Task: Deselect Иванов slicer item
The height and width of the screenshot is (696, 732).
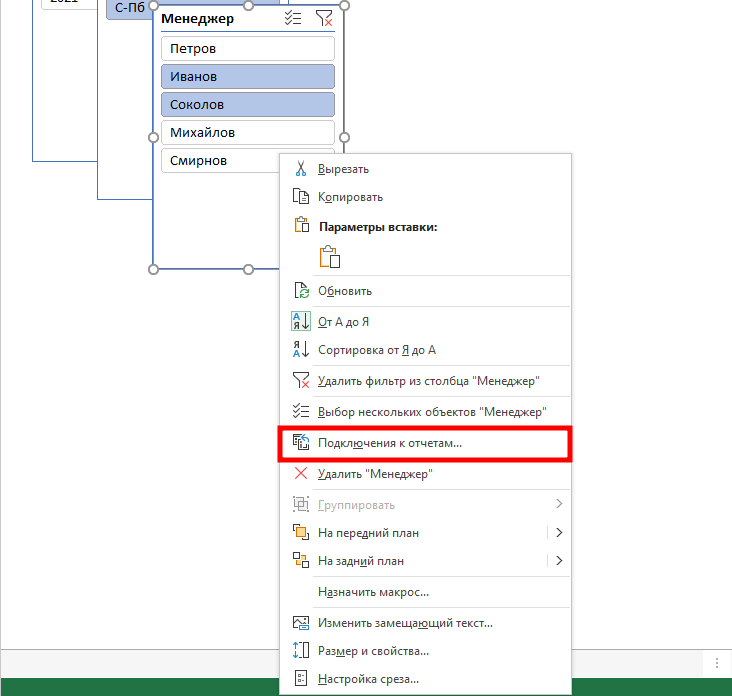Action: 247,76
